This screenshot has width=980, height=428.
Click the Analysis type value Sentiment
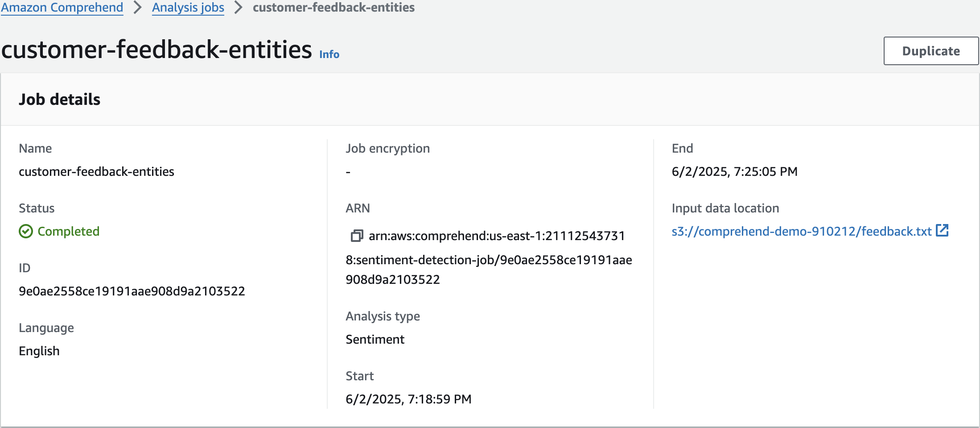tap(375, 339)
